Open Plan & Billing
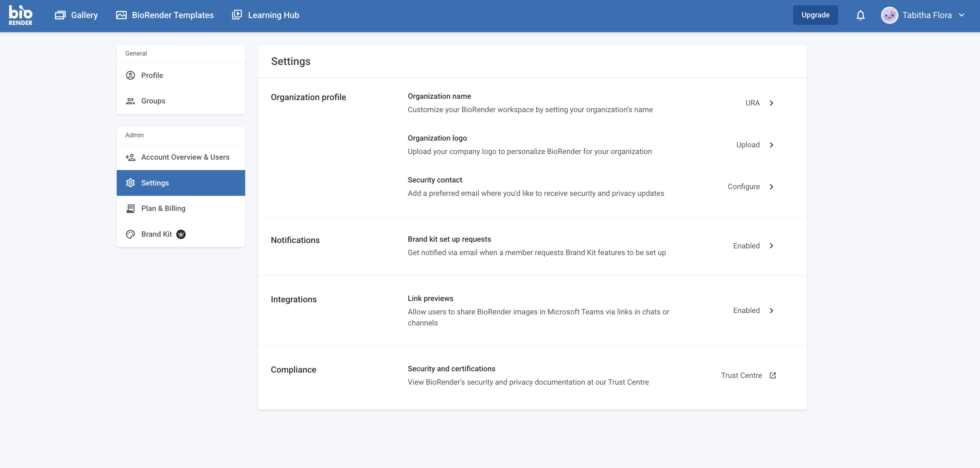980x468 pixels. (181, 208)
